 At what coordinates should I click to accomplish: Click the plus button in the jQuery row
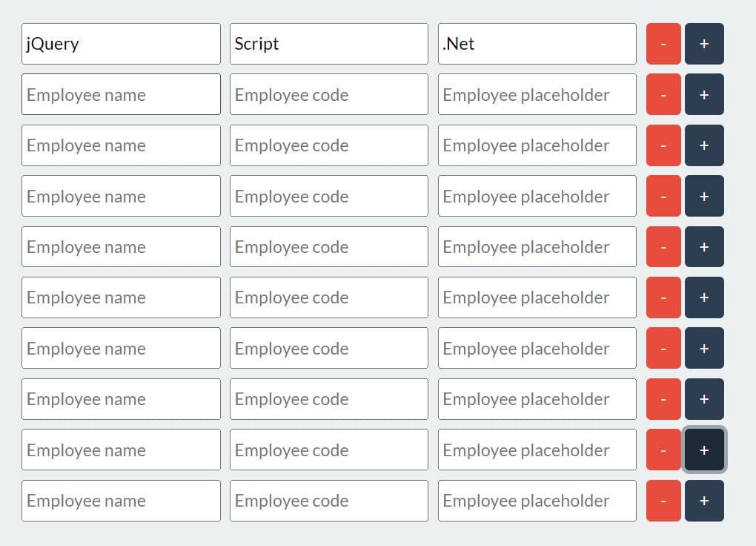coord(704,44)
